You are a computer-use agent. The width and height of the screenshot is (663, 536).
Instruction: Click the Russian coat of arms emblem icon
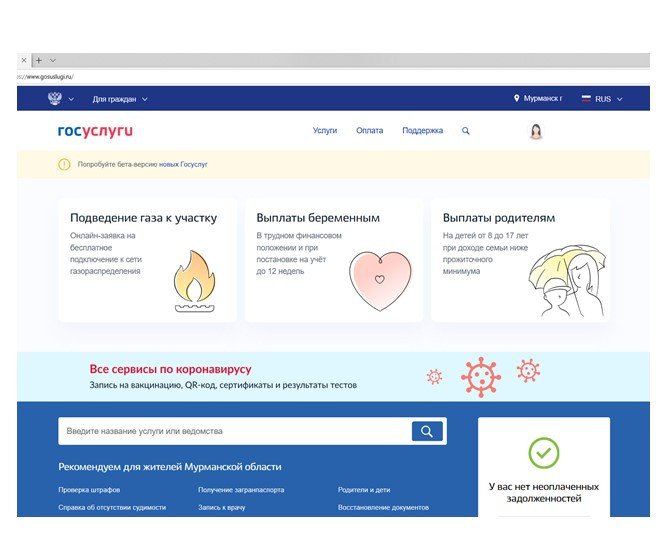coord(55,98)
